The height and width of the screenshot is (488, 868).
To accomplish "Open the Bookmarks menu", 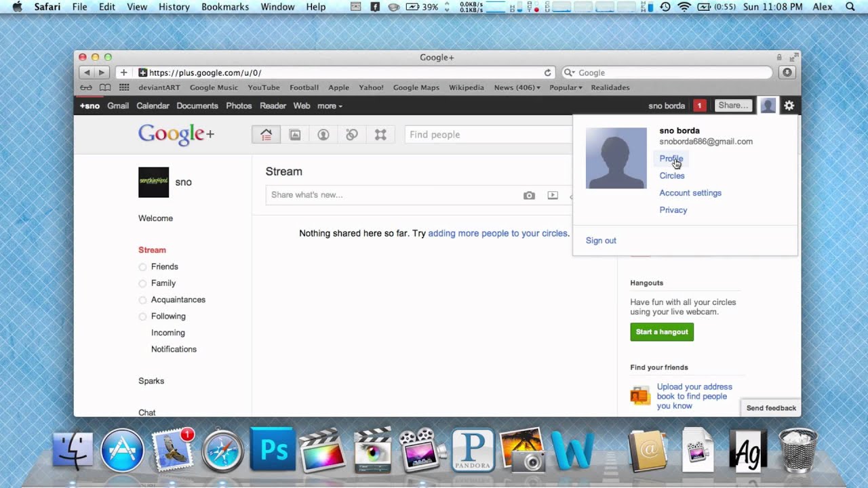I will [225, 7].
